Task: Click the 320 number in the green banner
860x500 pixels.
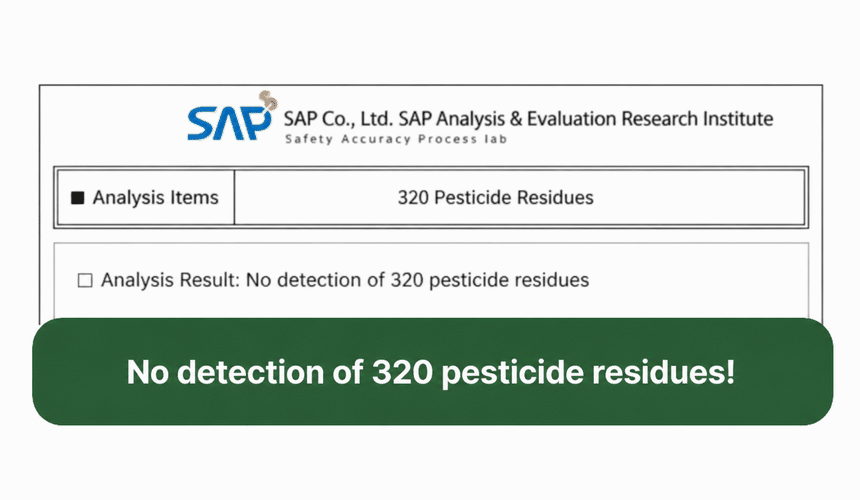Action: 403,372
